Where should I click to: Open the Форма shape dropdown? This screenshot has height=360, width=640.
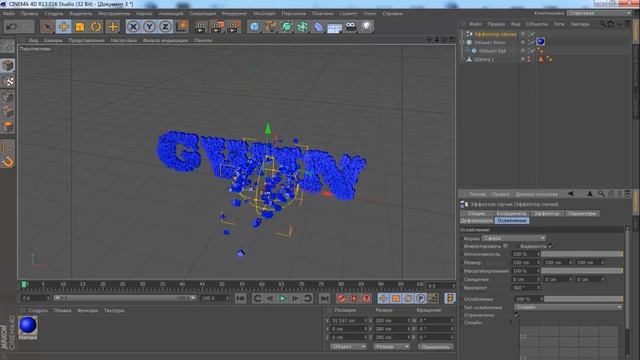[x=514, y=238]
